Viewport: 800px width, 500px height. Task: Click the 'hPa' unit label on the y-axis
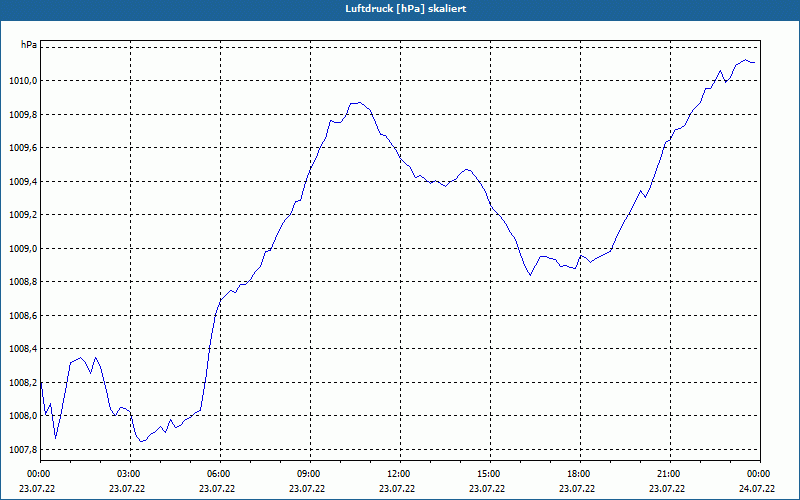29,45
